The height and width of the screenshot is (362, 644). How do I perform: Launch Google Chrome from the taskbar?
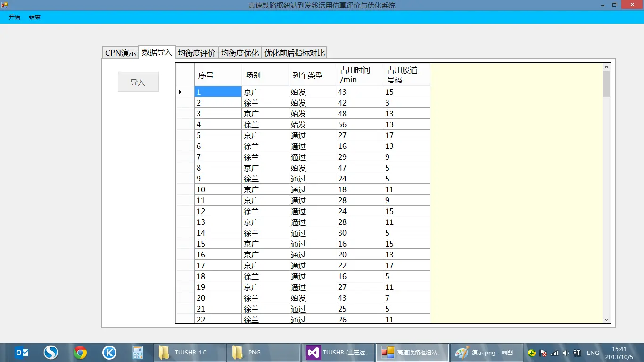pos(80,352)
